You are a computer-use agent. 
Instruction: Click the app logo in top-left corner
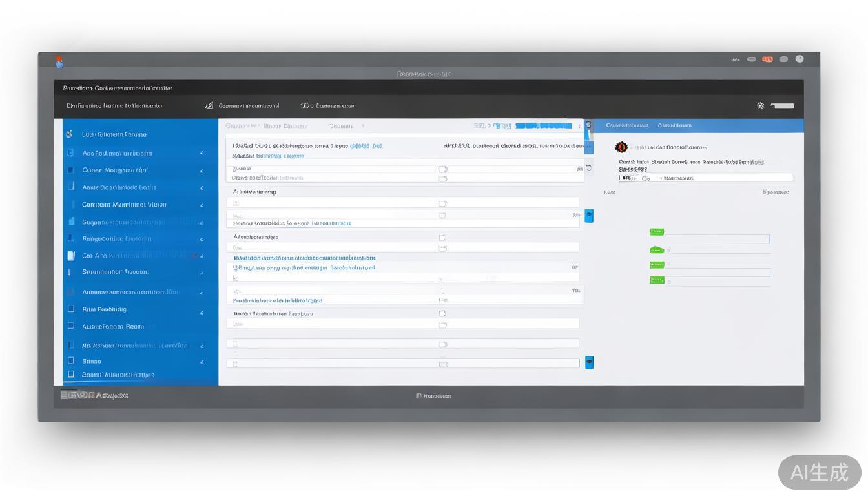[59, 61]
